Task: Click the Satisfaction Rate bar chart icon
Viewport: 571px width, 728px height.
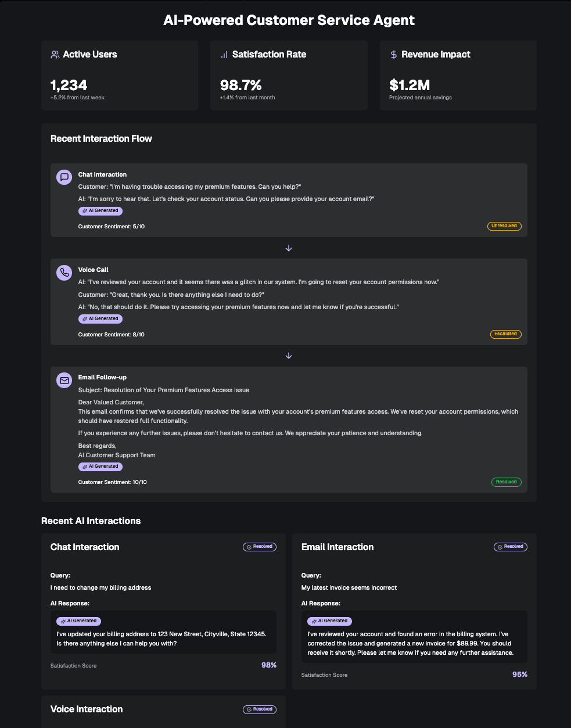Action: click(224, 55)
